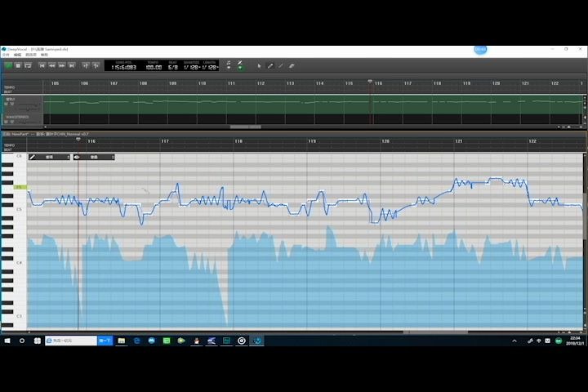Open Microsoft Edge from the taskbar

point(136,341)
